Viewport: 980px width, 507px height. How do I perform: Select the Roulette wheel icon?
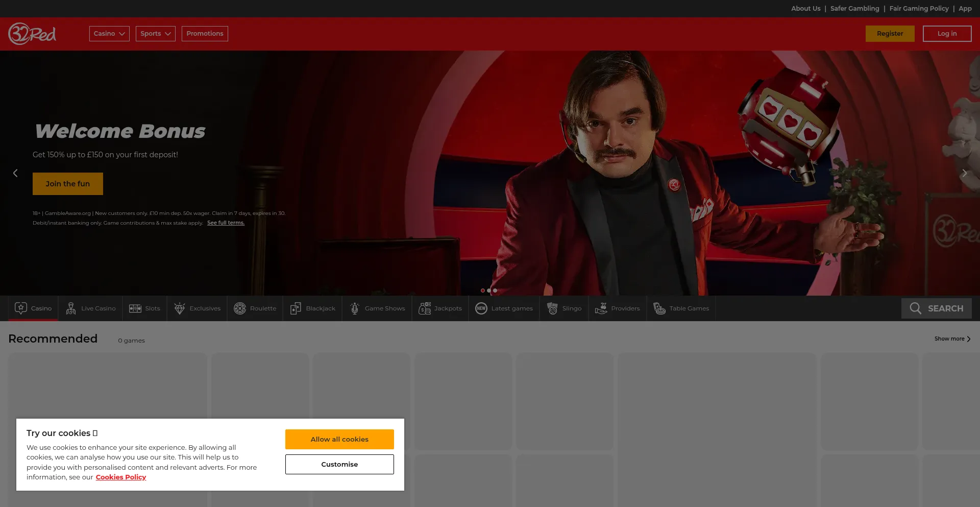tap(240, 308)
